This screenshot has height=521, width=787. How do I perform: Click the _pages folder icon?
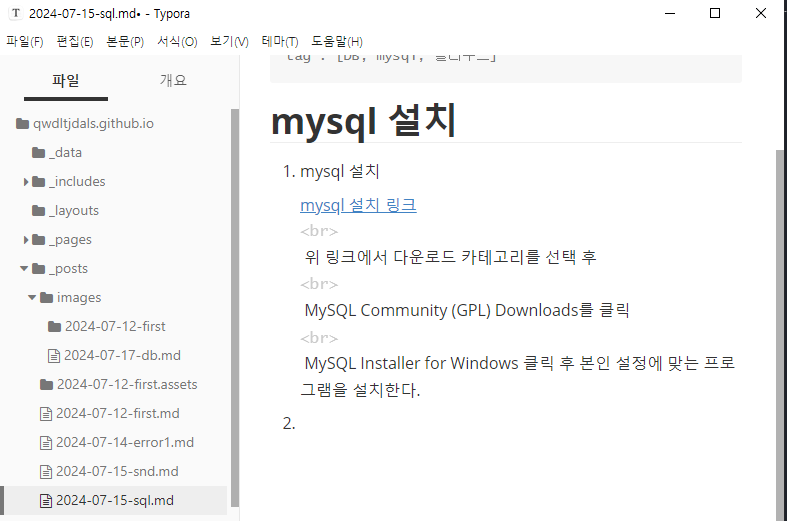click(x=39, y=240)
